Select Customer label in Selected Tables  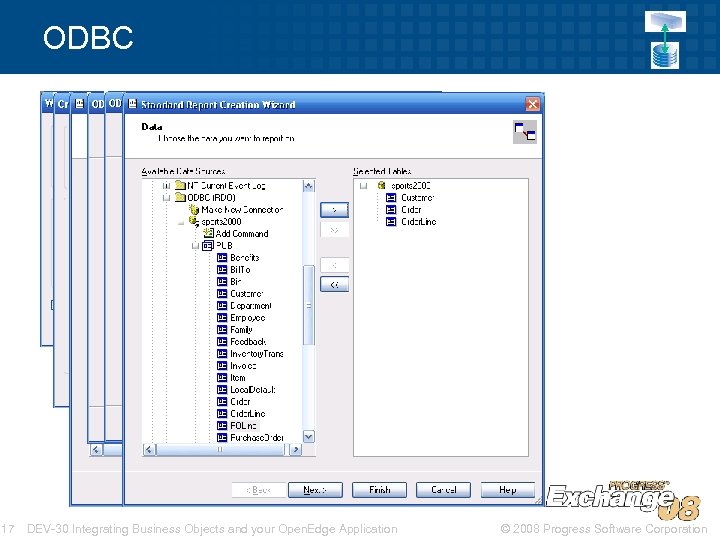click(x=417, y=197)
